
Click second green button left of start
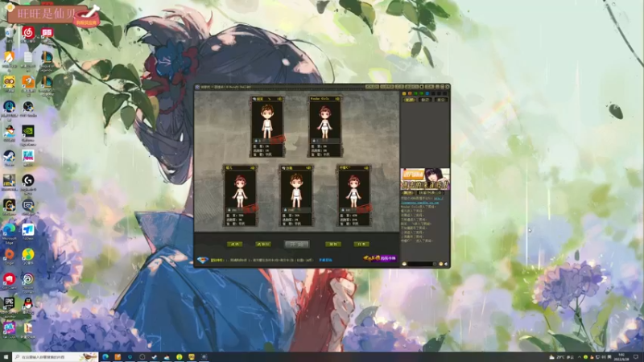click(263, 245)
